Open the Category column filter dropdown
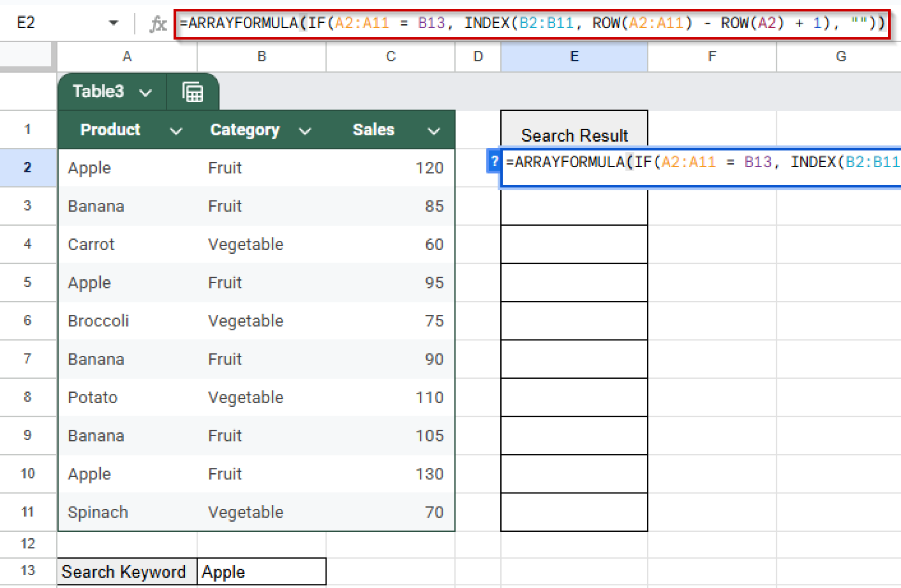This screenshot has width=901, height=588. (305, 130)
